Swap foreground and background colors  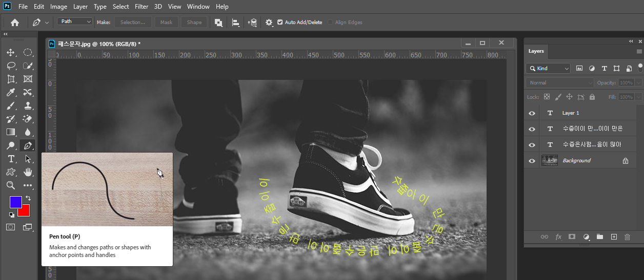tap(28, 198)
